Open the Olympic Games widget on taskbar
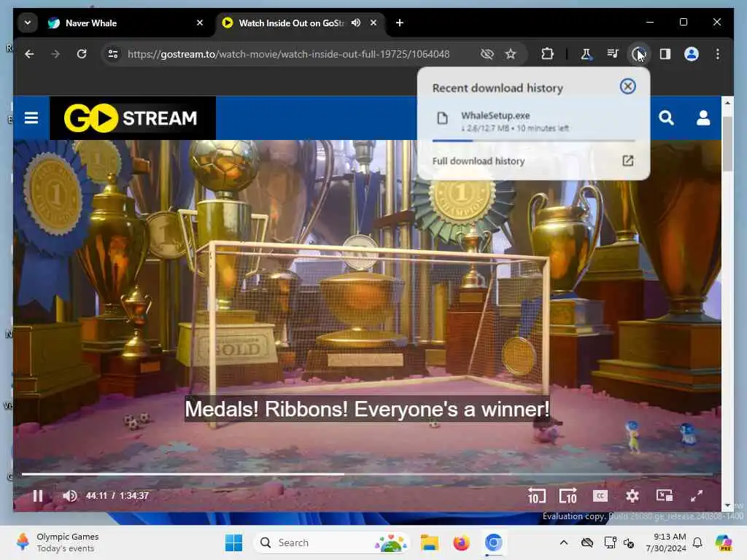The image size is (747, 560). (57, 542)
